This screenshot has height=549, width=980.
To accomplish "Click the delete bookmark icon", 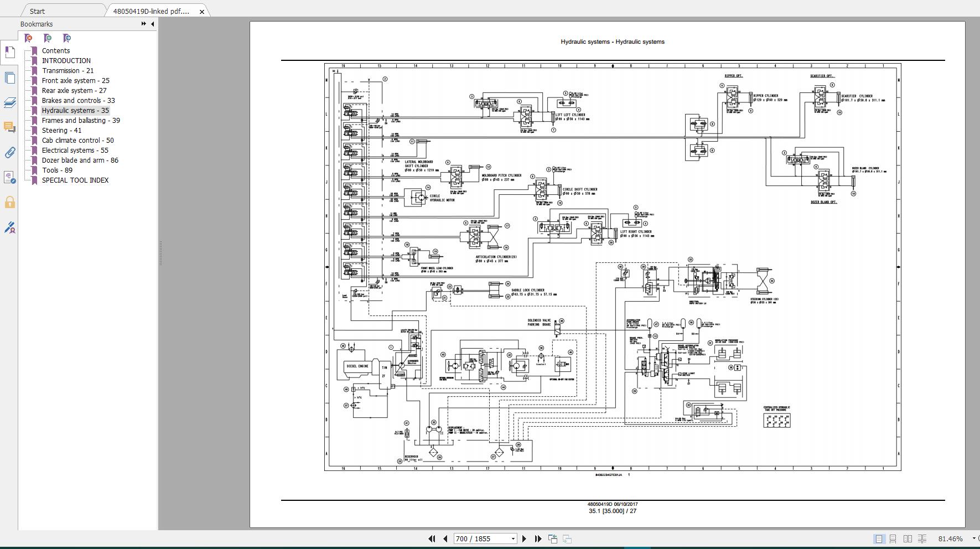I will click(29, 38).
